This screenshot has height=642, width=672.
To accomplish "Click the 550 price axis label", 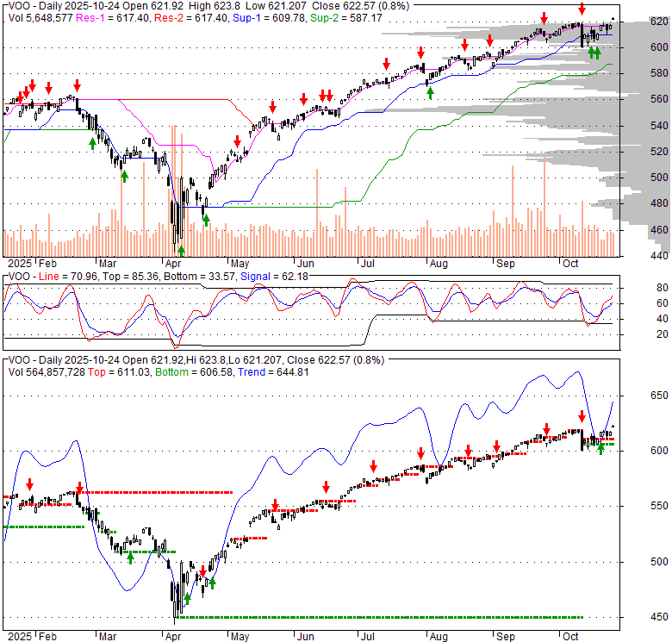I will [659, 506].
